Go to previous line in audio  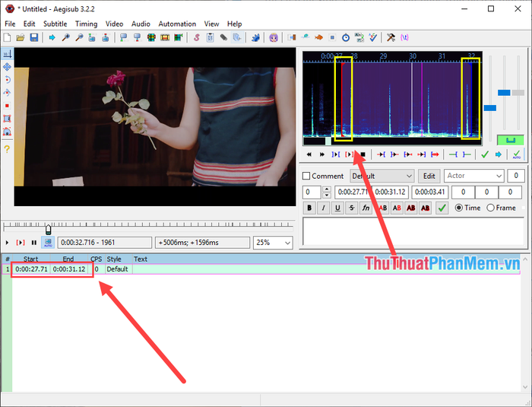[309, 154]
